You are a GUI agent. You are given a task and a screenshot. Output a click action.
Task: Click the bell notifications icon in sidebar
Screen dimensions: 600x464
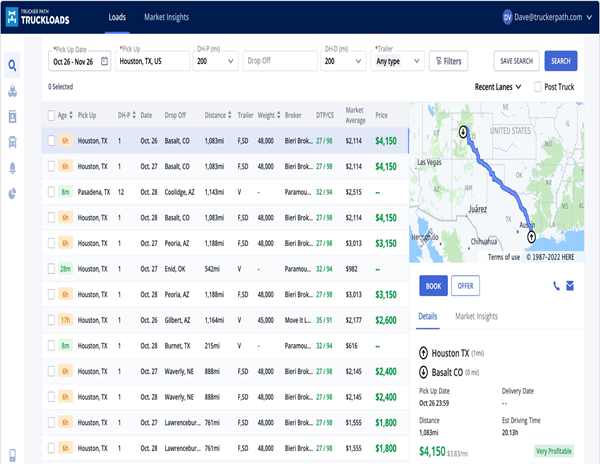(12, 167)
